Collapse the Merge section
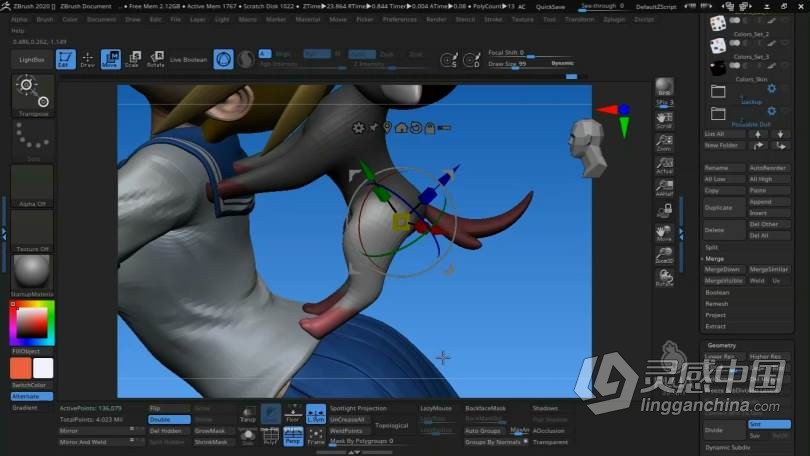Viewport: 810px width, 456px height. [x=714, y=259]
